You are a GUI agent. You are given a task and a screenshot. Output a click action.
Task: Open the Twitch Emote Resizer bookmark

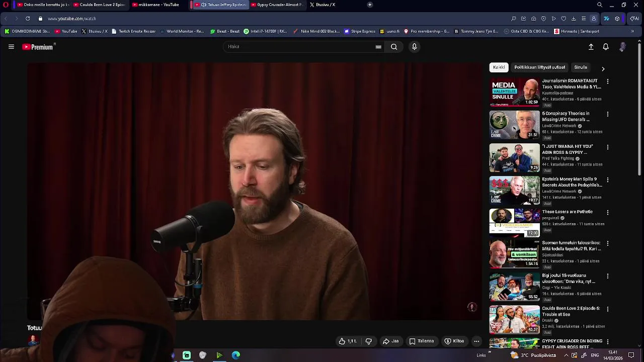click(133, 31)
